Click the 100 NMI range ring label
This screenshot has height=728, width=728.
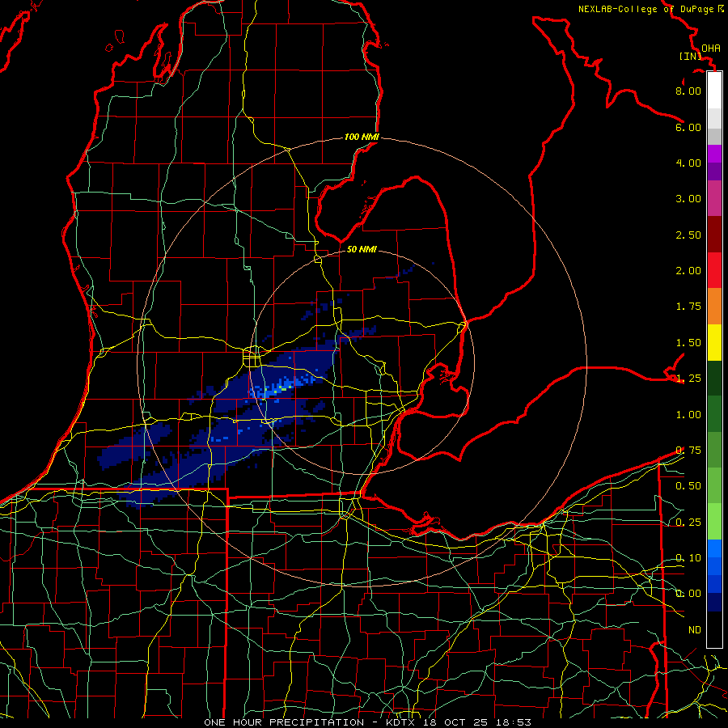(x=362, y=137)
